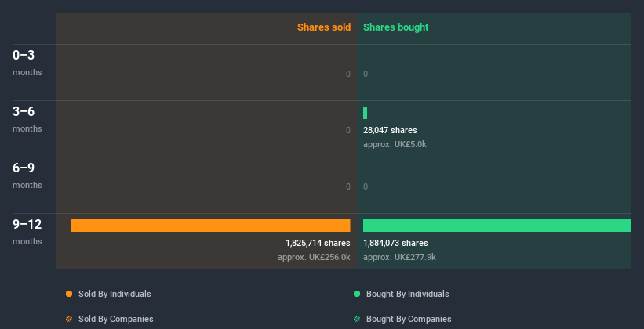The image size is (644, 329).
Task: Click the Bought By Companies legend label
Action: (409, 319)
